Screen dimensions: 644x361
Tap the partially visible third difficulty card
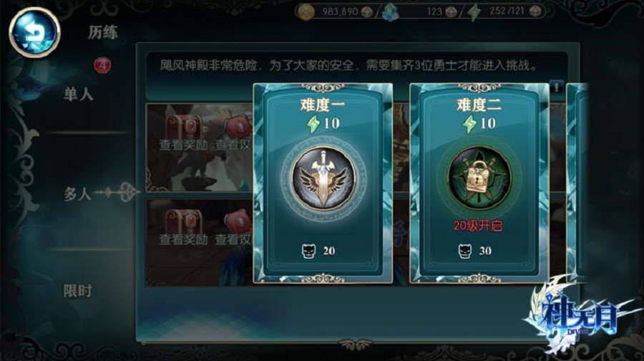577,183
